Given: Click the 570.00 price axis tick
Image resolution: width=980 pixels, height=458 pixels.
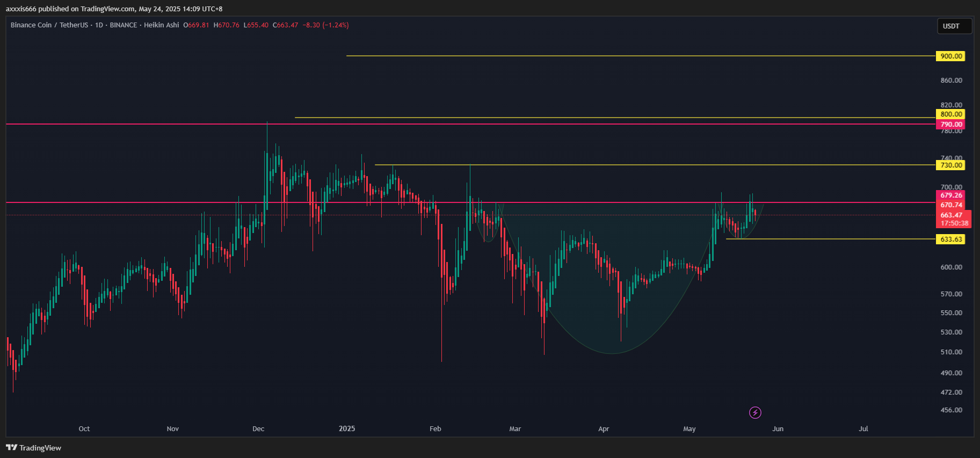Looking at the screenshot, I should tap(951, 294).
